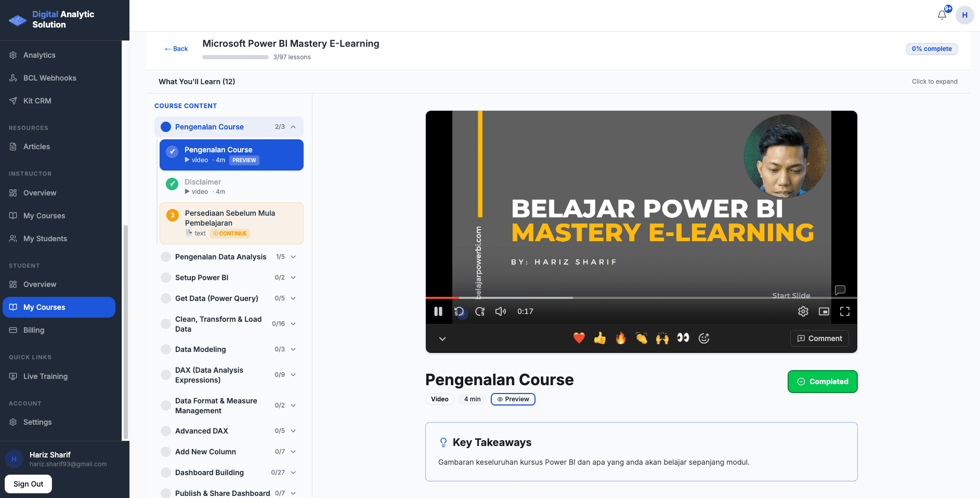Click the Digital Analytic Solution logo
Viewport: 980px width, 498px height.
tap(51, 19)
